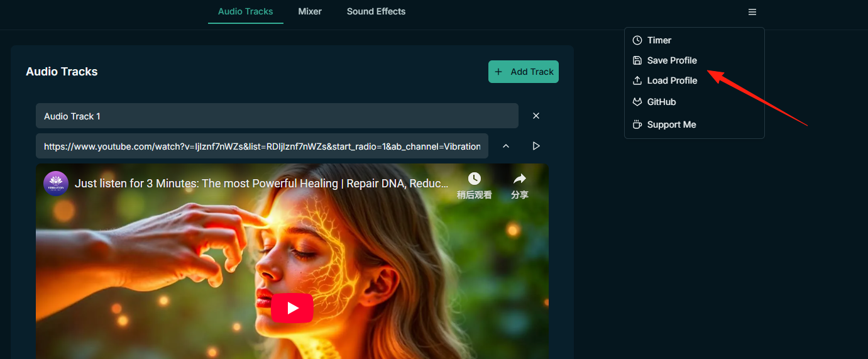
Task: Open the video title link
Action: click(261, 184)
